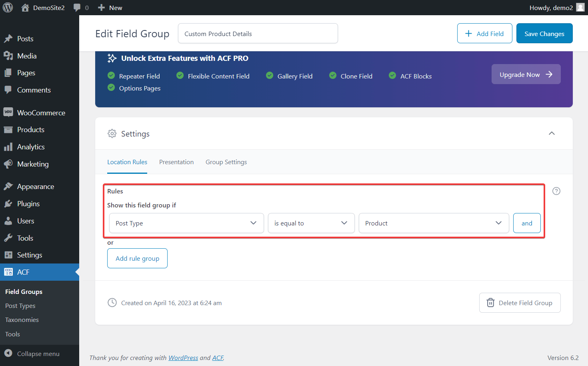
Task: Click the ACF table icon in sidebar
Action: click(8, 272)
